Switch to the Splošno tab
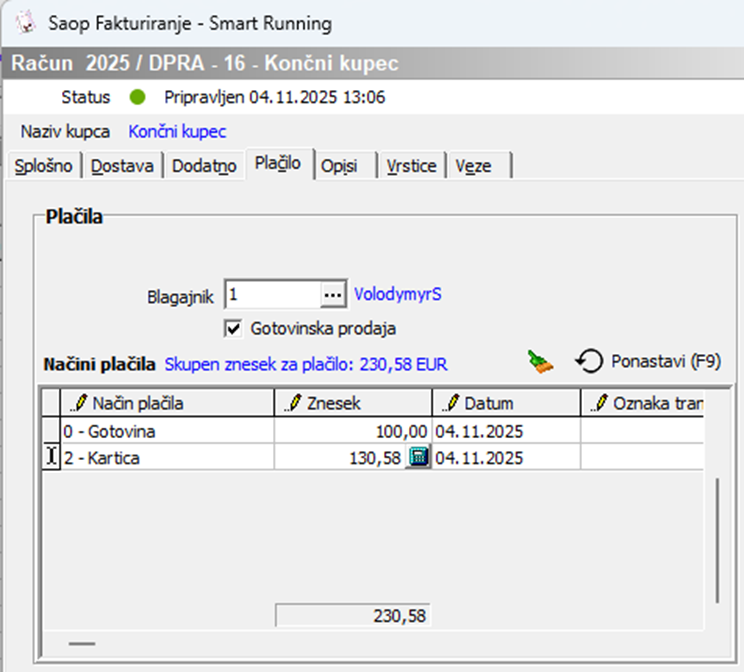Screen dimensions: 744x672 (x=43, y=166)
